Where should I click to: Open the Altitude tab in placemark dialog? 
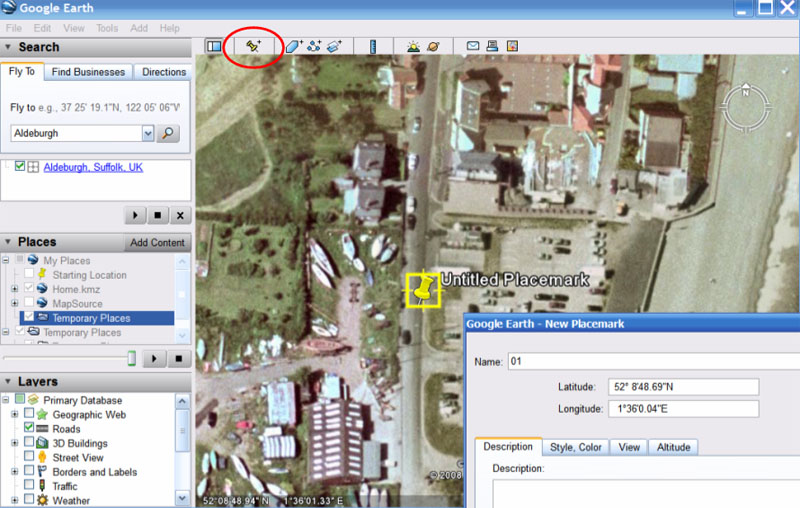[x=673, y=447]
